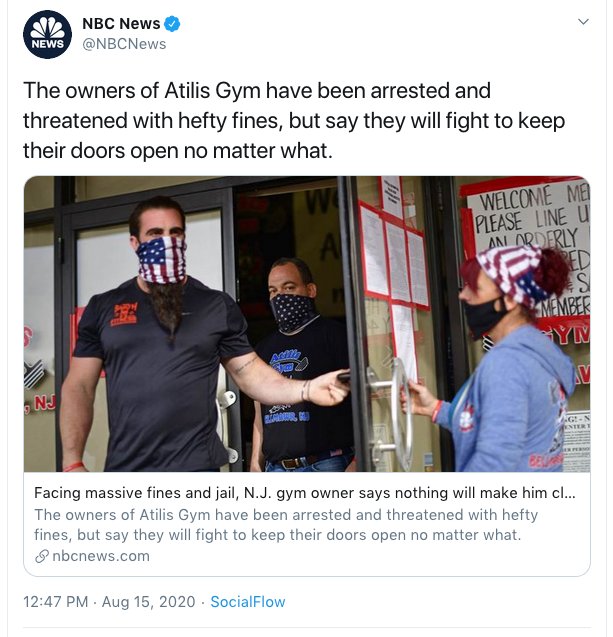Follow the nbcnews.com domain link
The height and width of the screenshot is (637, 613).
(x=101, y=556)
